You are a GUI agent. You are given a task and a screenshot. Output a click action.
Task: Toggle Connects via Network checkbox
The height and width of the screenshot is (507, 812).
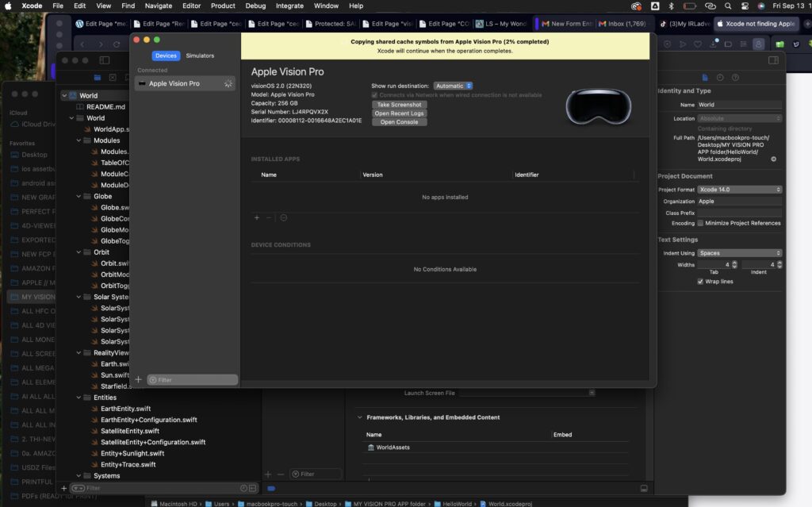click(x=374, y=95)
